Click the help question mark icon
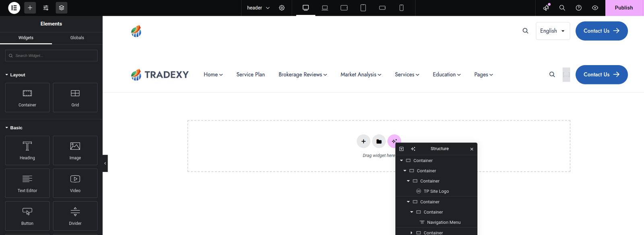Viewport: 644px width, 235px height. click(579, 8)
